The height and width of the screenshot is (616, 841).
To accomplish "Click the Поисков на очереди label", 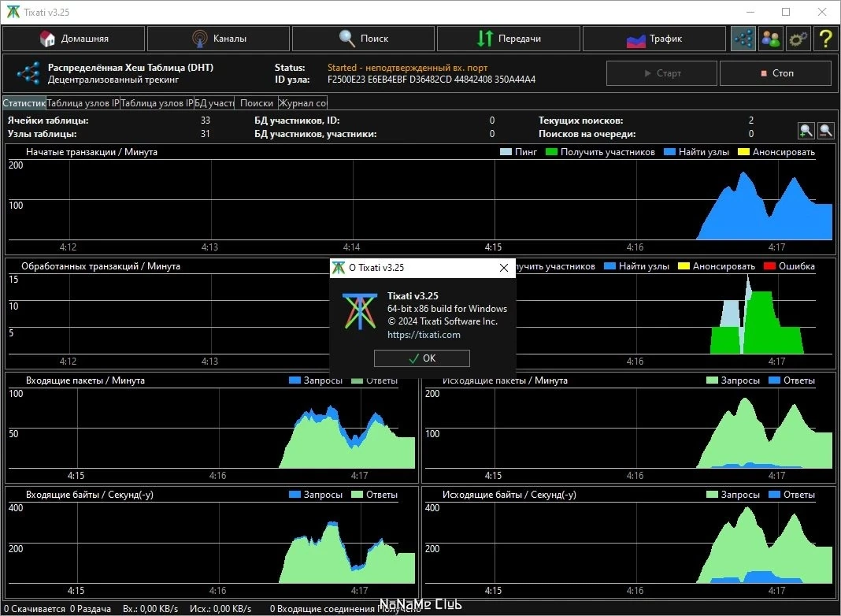I will pyautogui.click(x=587, y=134).
